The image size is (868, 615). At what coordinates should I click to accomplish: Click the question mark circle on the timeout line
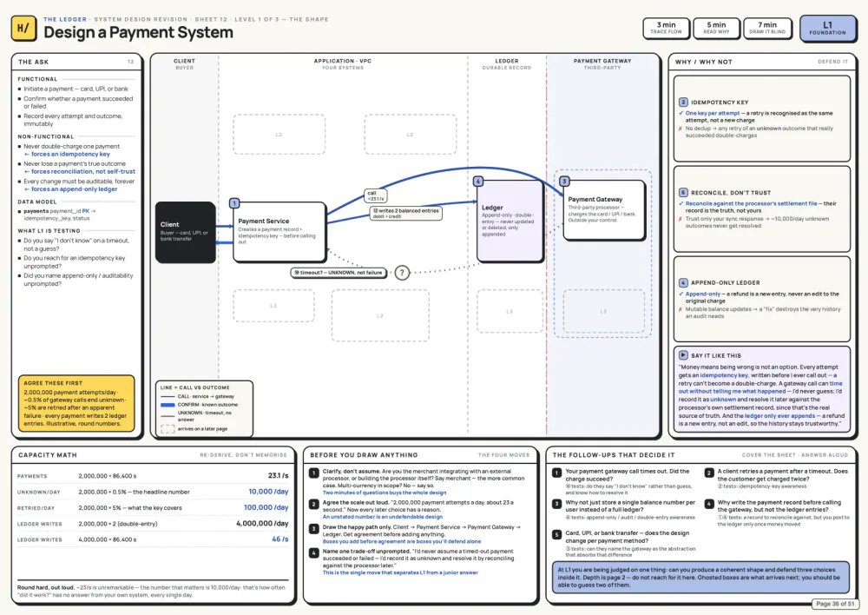(x=402, y=273)
